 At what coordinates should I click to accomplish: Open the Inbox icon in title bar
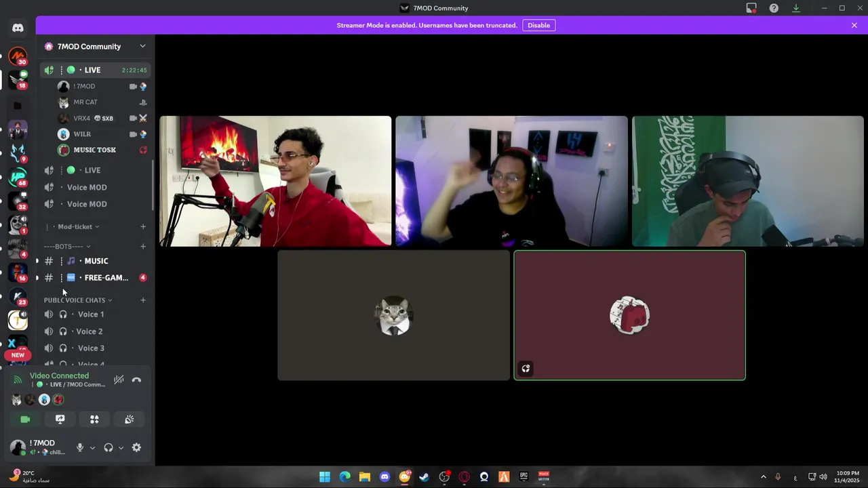coord(751,8)
